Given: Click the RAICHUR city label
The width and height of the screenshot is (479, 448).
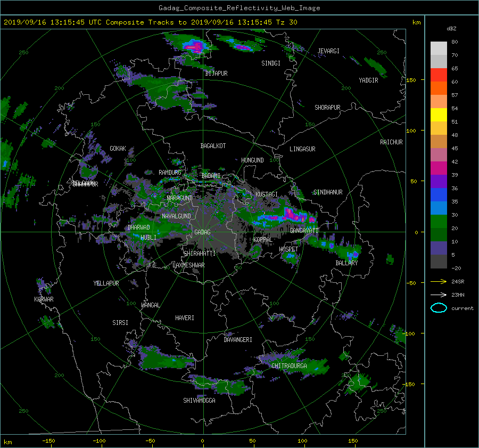Looking at the screenshot, I should pos(391,142).
